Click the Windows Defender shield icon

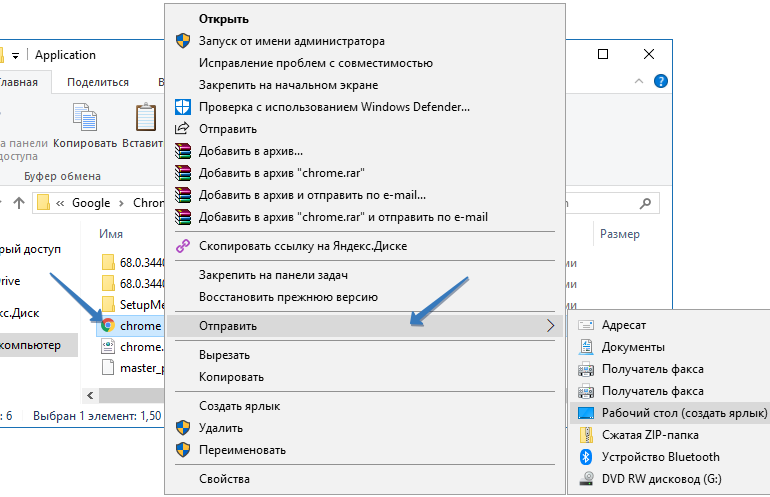point(182,107)
